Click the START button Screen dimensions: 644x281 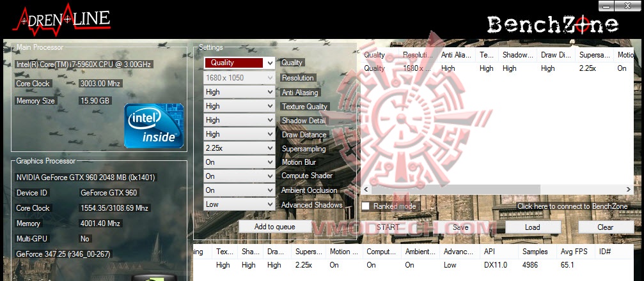tap(388, 227)
